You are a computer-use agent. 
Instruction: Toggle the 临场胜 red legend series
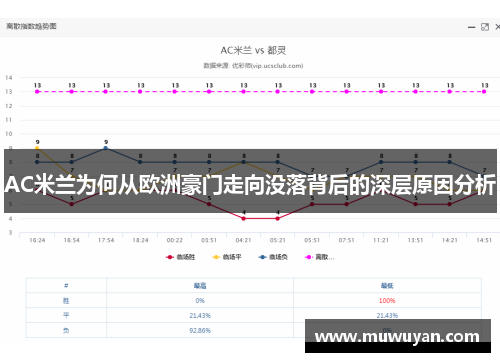tap(180, 257)
